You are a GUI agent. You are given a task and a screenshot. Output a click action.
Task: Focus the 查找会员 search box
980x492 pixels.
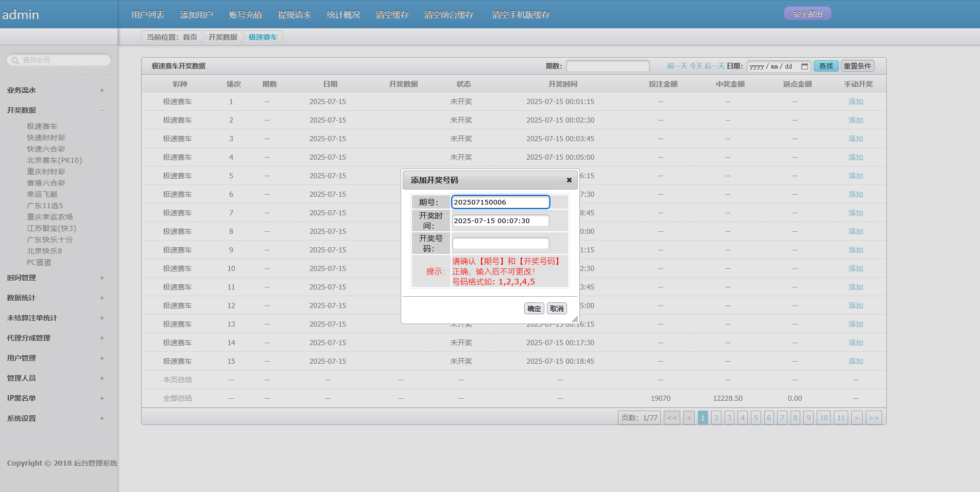coord(59,60)
